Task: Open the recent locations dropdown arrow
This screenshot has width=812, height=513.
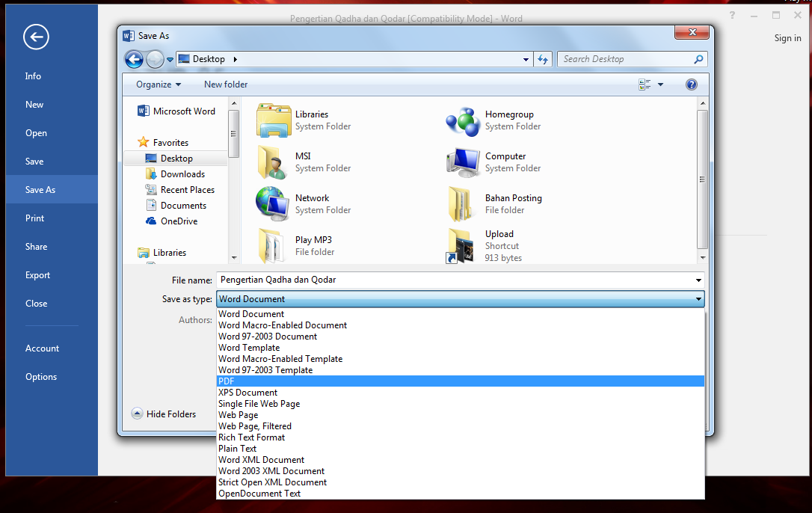Action: (170, 60)
